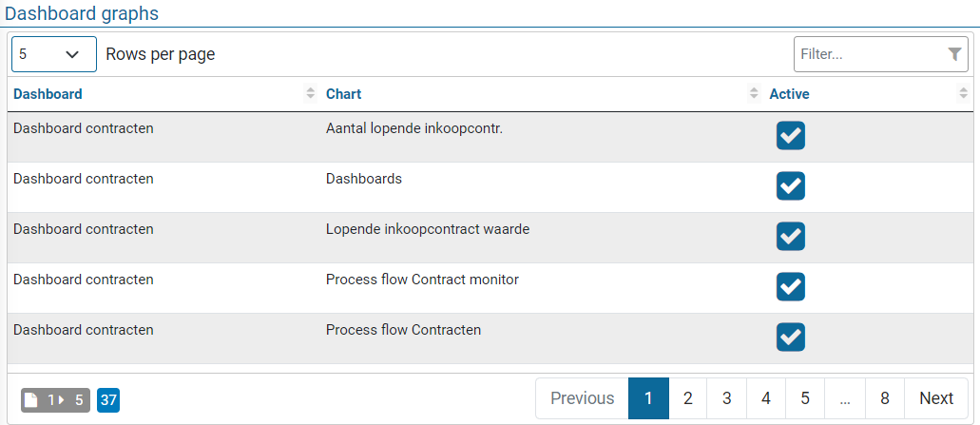Click the Previous page button
This screenshot has height=425, width=980.
point(582,398)
